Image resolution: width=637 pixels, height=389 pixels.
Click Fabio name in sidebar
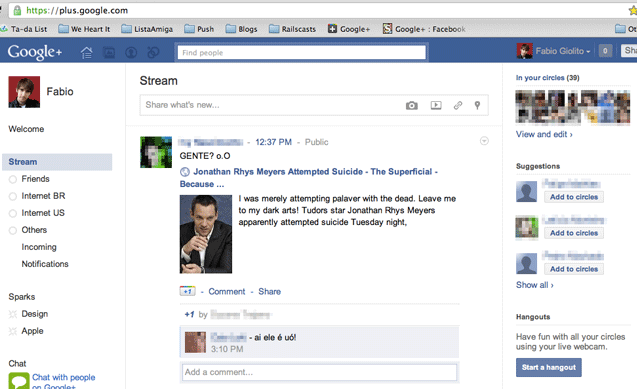[60, 91]
